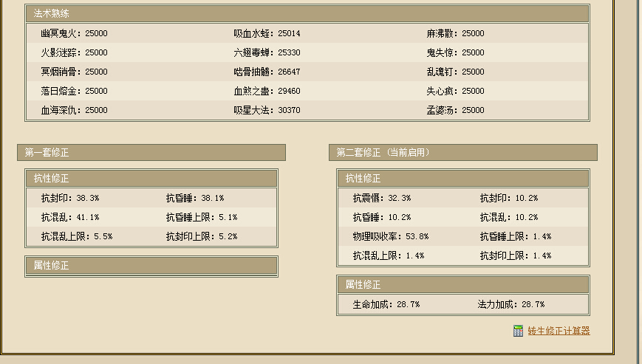Click the 幽冥鬼火 25000 entry
642x364 pixels.
click(x=74, y=33)
